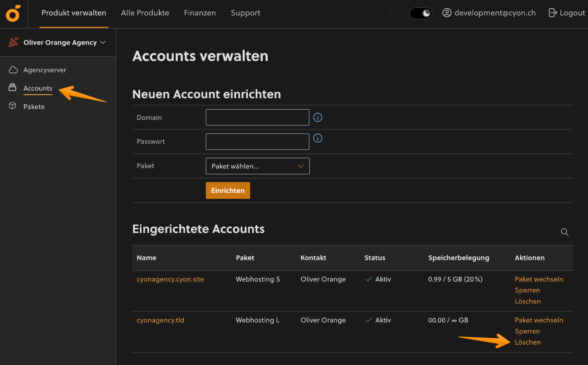Show info for the Domain field
Screen dimensions: 588x365
[318, 117]
